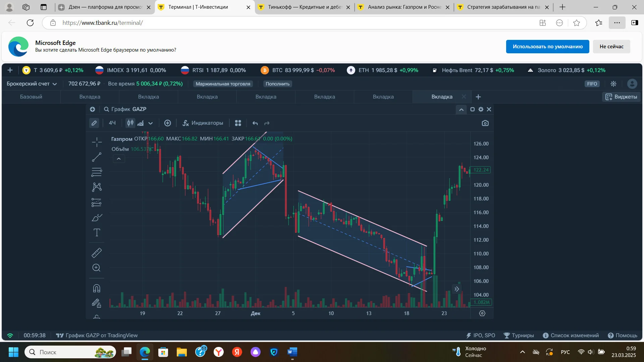This screenshot has height=362, width=644.
Task: Undo the last chart action
Action: 255,123
